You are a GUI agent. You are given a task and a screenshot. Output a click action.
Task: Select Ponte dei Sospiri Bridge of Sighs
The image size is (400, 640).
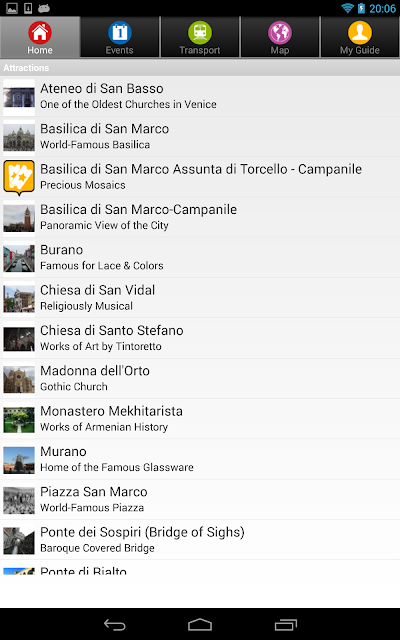tap(200, 540)
